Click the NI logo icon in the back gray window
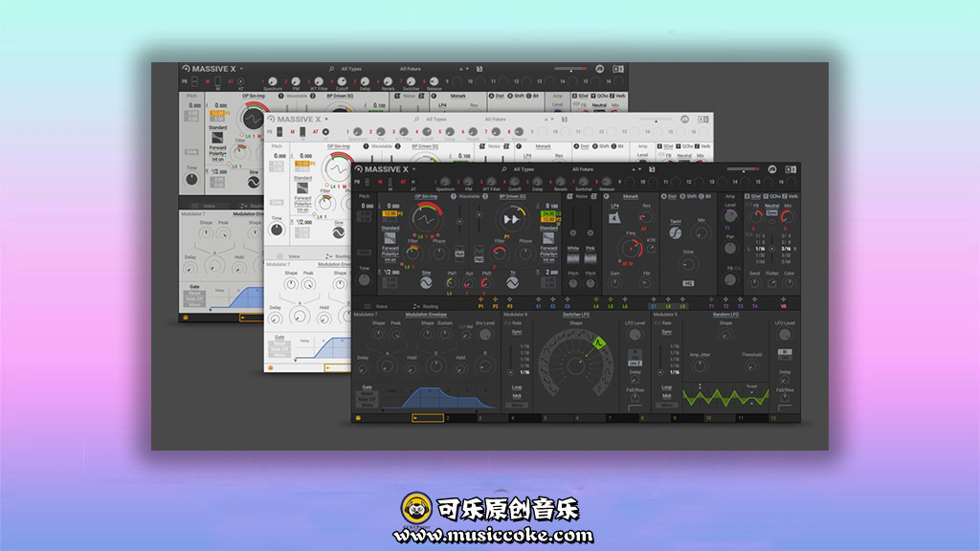The height and width of the screenshot is (551, 980). pyautogui.click(x=600, y=69)
